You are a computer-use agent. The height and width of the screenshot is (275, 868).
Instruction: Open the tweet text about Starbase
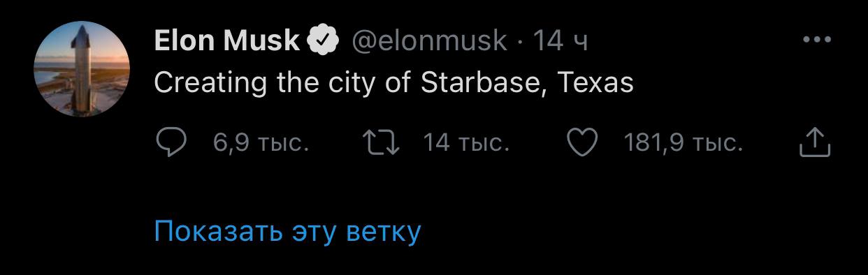(393, 84)
